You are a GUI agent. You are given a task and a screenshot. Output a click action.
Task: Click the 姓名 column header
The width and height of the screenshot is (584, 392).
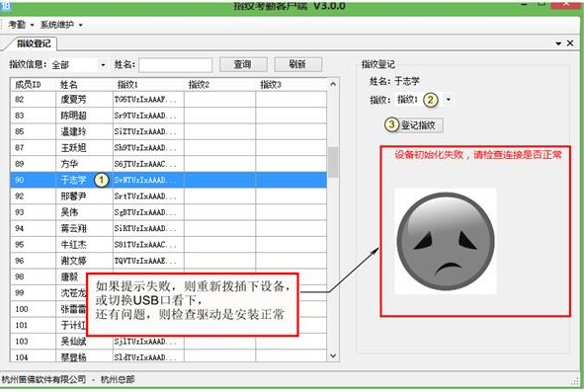click(84, 85)
